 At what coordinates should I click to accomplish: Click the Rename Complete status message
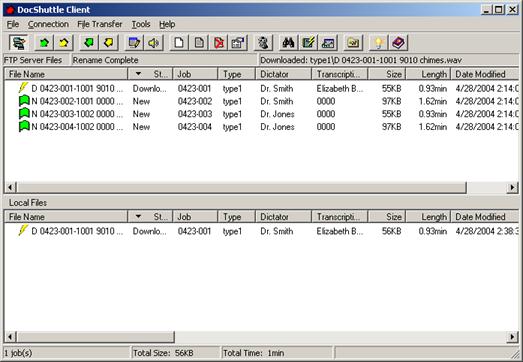tap(105, 60)
